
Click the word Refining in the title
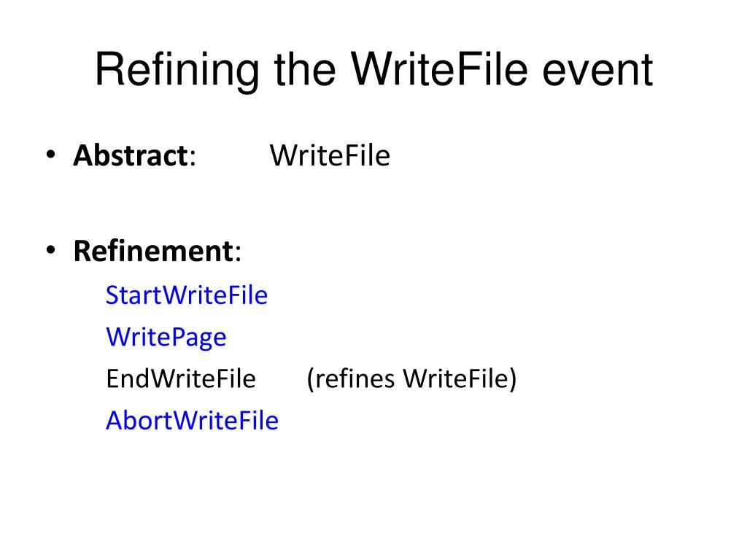pyautogui.click(x=177, y=71)
